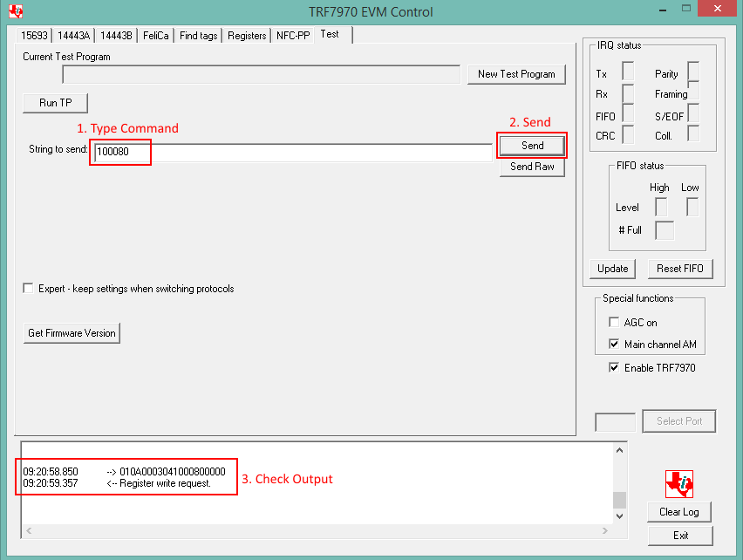743x560 pixels.
Task: Click the Update button
Action: [x=613, y=269]
